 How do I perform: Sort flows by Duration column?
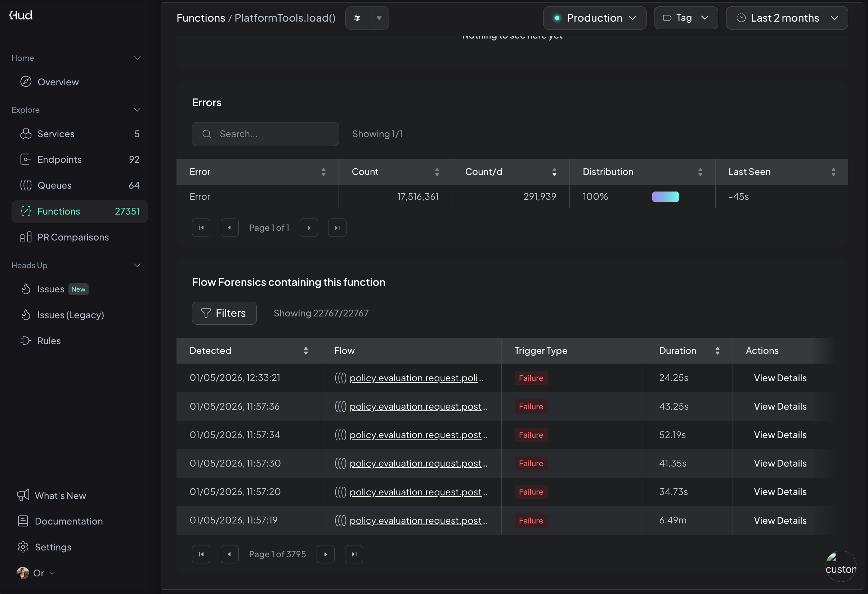(717, 351)
